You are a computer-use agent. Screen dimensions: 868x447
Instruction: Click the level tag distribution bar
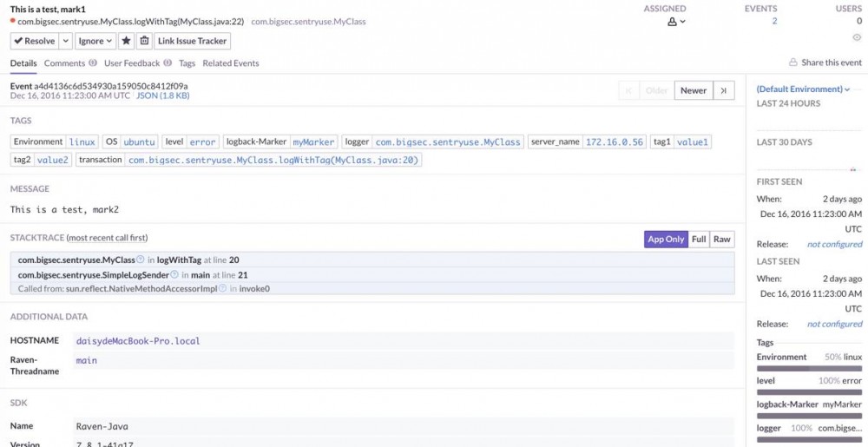coord(809,392)
